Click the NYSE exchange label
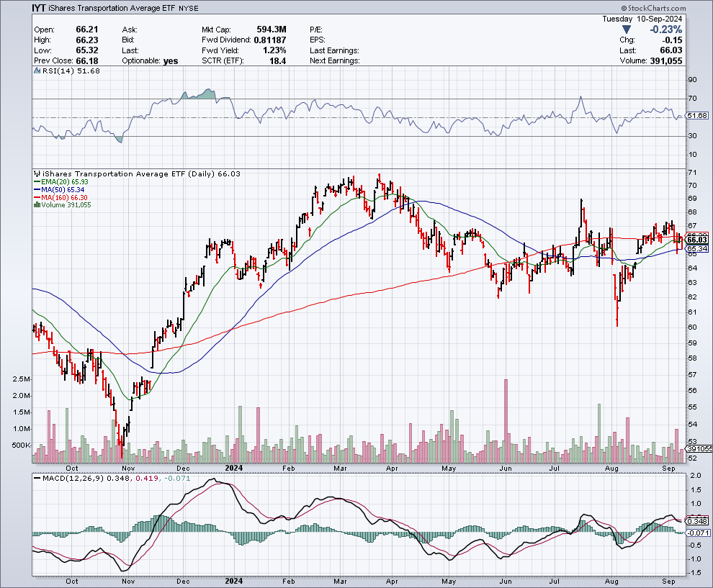 coord(188,8)
